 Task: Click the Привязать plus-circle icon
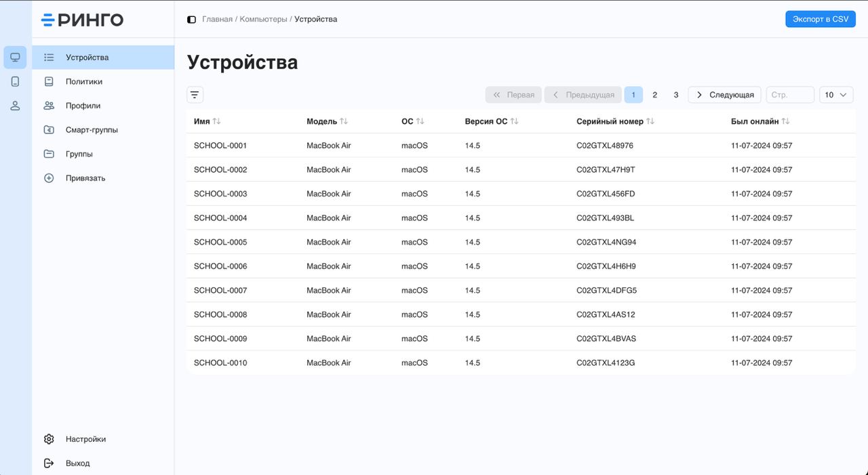click(x=48, y=178)
